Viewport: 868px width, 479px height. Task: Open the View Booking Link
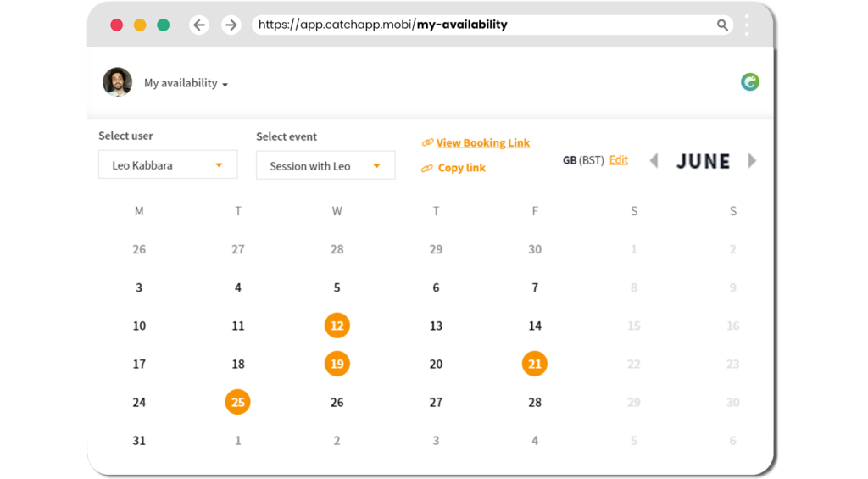(x=482, y=143)
